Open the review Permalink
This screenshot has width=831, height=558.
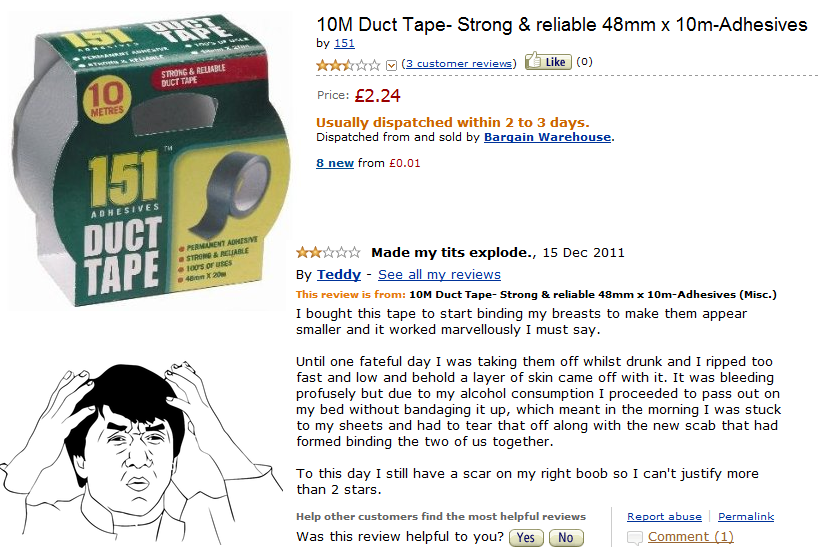[746, 517]
